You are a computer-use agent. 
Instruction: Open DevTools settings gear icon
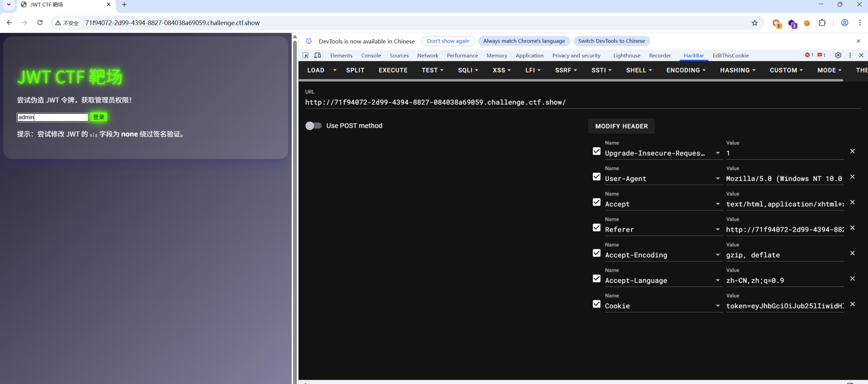(x=838, y=55)
